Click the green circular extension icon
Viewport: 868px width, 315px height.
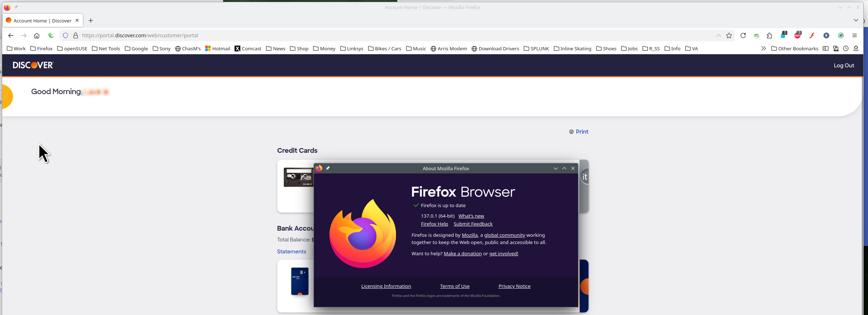pyautogui.click(x=841, y=35)
